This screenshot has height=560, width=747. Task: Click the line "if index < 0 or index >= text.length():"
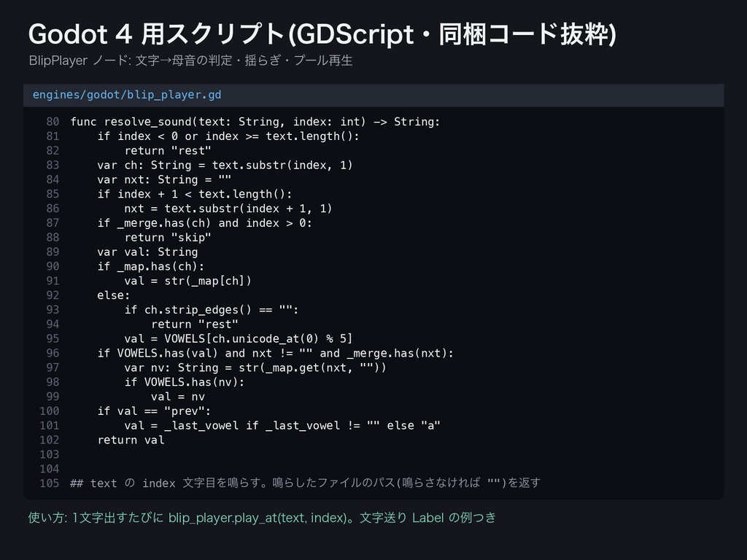[228, 136]
